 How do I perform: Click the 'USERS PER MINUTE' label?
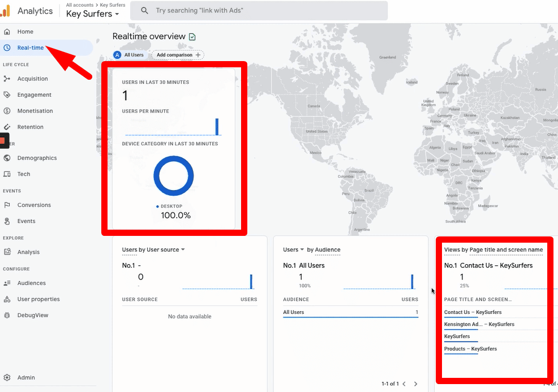(x=145, y=111)
